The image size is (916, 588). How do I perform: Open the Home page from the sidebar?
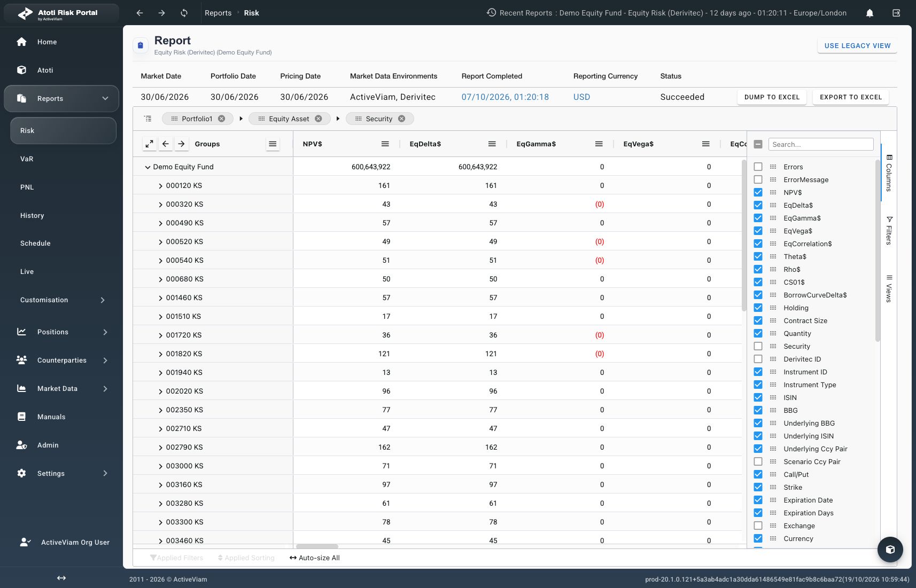(47, 42)
